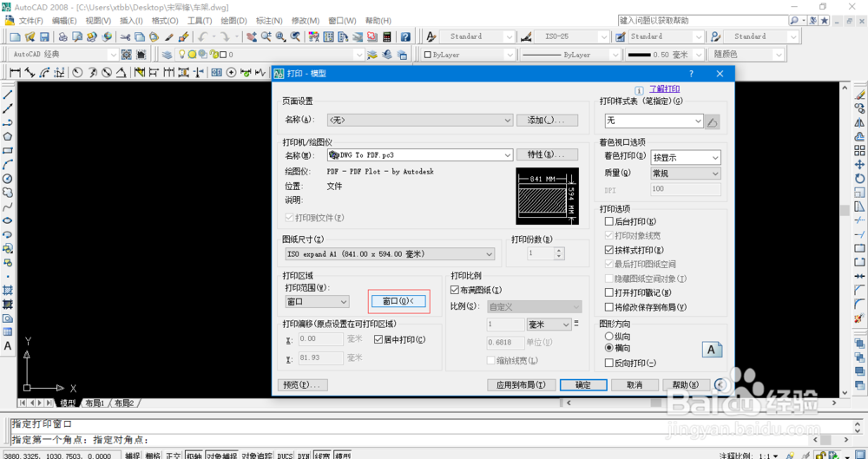Click the blue Help question mark icon

point(405,37)
